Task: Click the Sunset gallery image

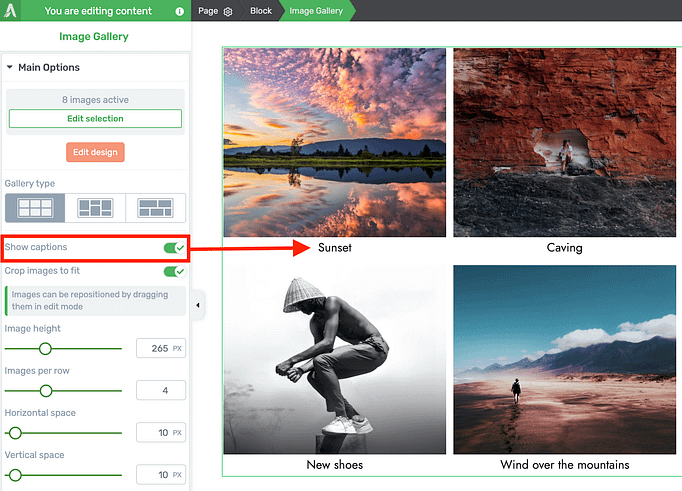Action: [334, 142]
